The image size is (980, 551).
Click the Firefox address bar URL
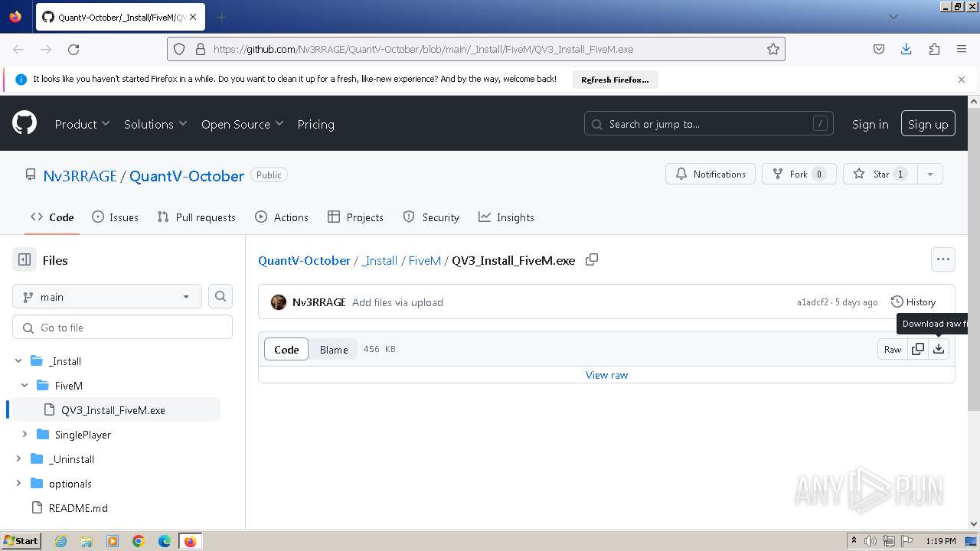pos(423,49)
